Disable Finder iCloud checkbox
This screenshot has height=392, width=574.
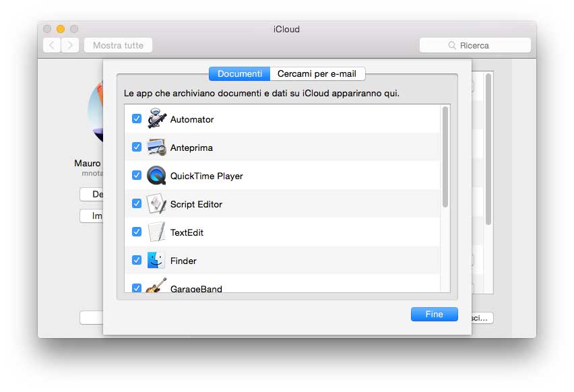coord(137,260)
